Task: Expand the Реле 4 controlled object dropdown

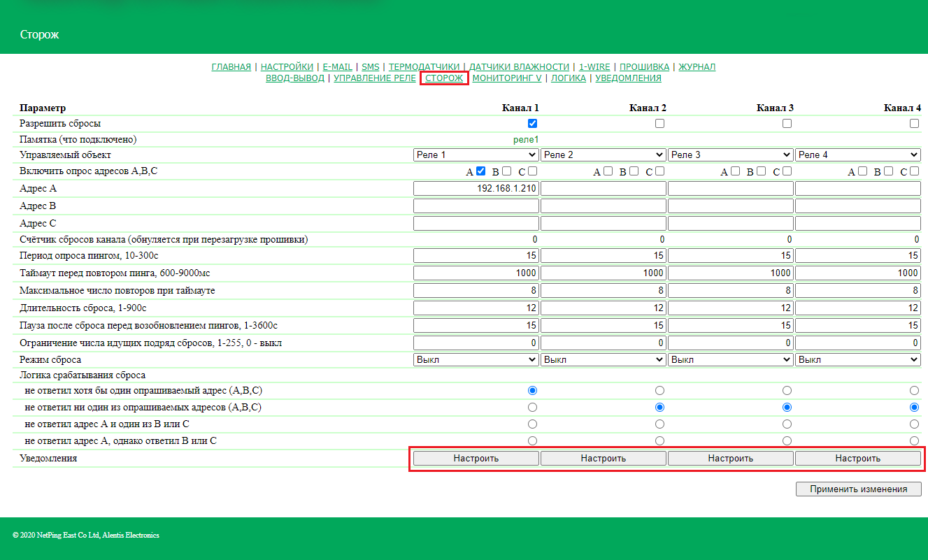Action: coord(857,155)
